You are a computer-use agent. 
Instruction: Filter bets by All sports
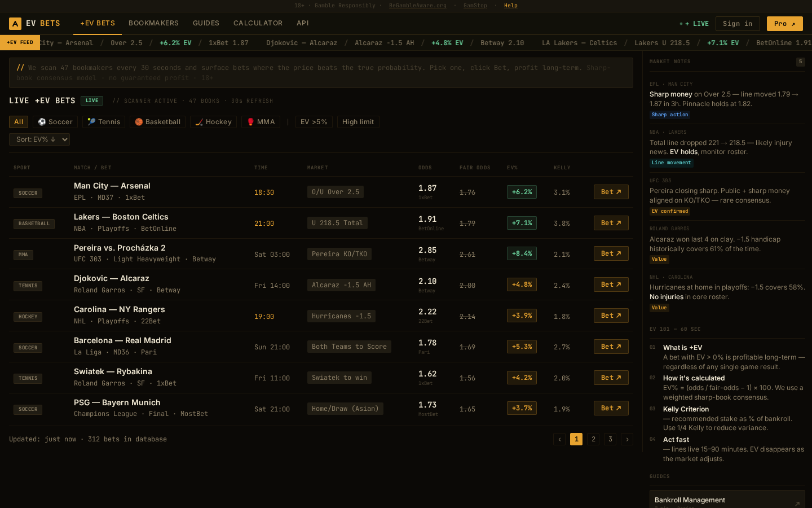(x=19, y=122)
